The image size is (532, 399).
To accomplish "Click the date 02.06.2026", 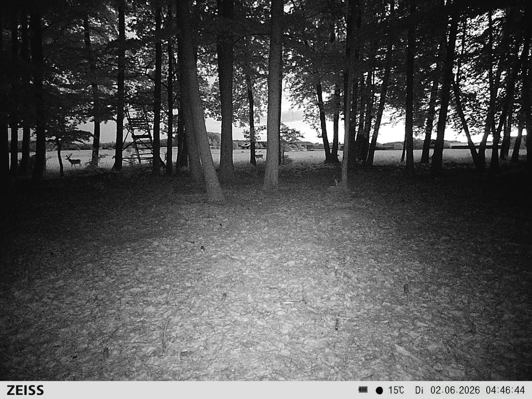I will [x=455, y=390].
